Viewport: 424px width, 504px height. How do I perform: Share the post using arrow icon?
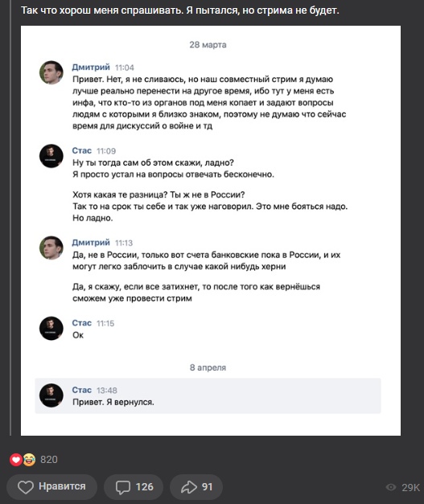189,487
